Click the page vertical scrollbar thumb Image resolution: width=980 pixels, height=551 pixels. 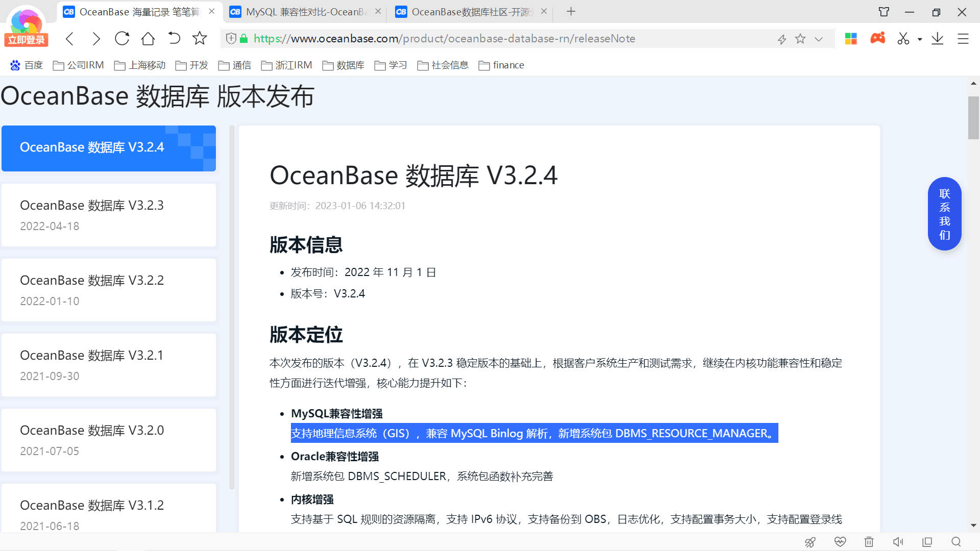[973, 117]
